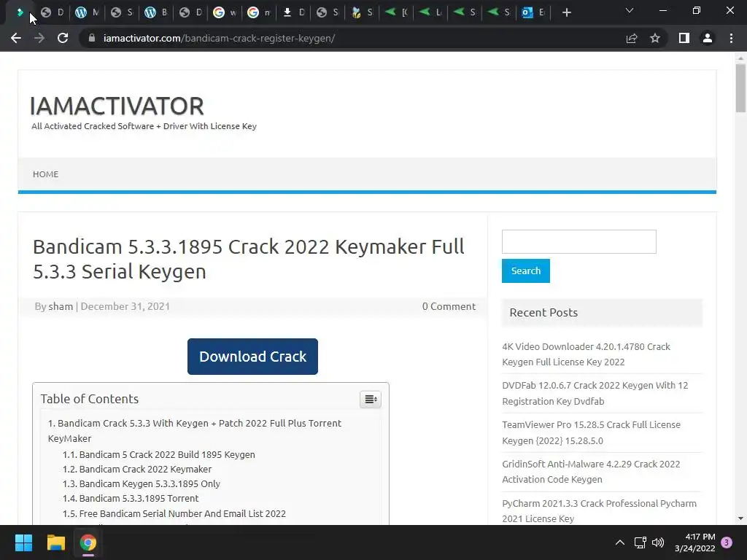This screenshot has height=560, width=747.
Task: Jump to 1.3 Bandicam Keygen 5.3.3.1895 Only
Action: coord(141,484)
